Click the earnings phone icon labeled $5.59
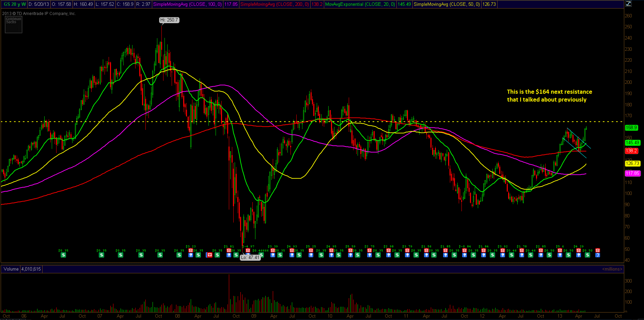The image size is (644, 320). (350, 250)
